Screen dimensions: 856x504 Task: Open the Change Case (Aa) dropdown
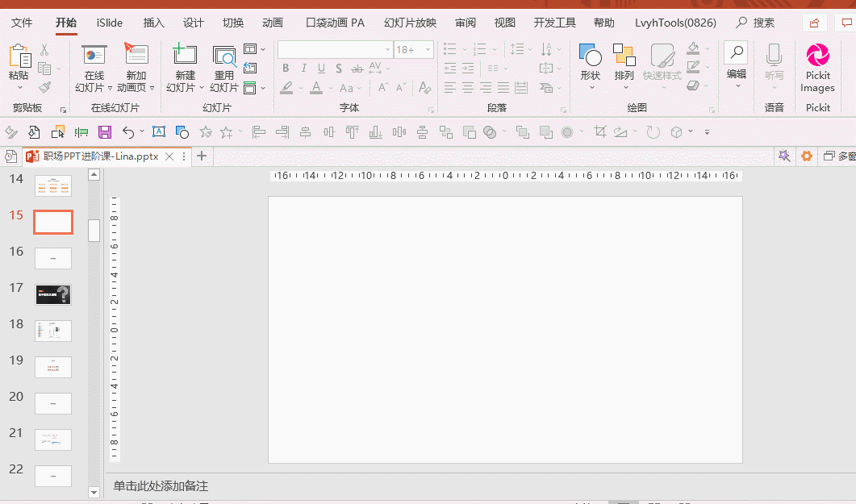pyautogui.click(x=350, y=88)
